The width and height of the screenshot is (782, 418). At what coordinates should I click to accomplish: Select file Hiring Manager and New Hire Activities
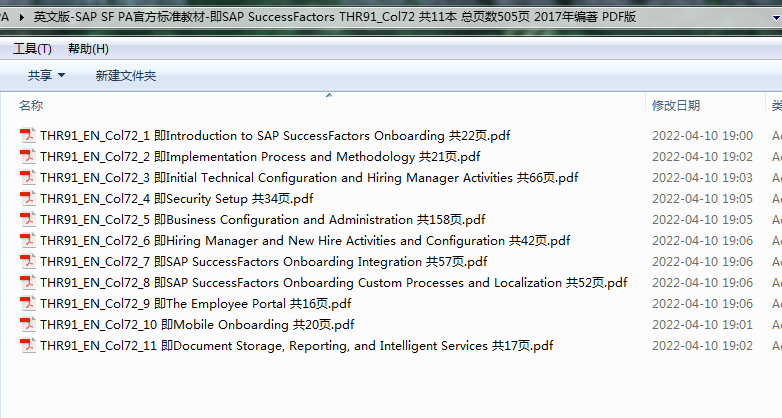coord(305,240)
